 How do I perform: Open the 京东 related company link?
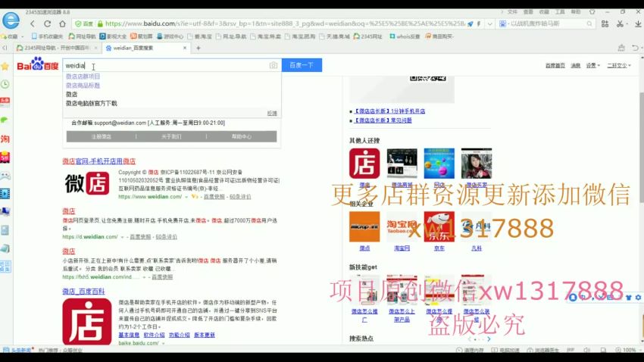pos(439,248)
